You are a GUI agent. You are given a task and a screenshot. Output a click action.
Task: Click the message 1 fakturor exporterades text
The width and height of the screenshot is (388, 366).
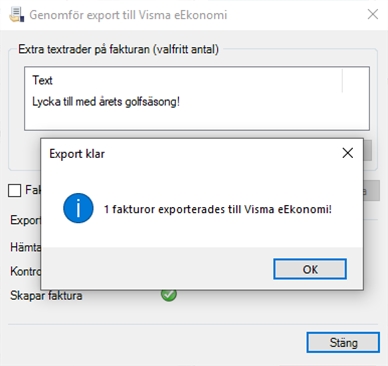coord(218,209)
